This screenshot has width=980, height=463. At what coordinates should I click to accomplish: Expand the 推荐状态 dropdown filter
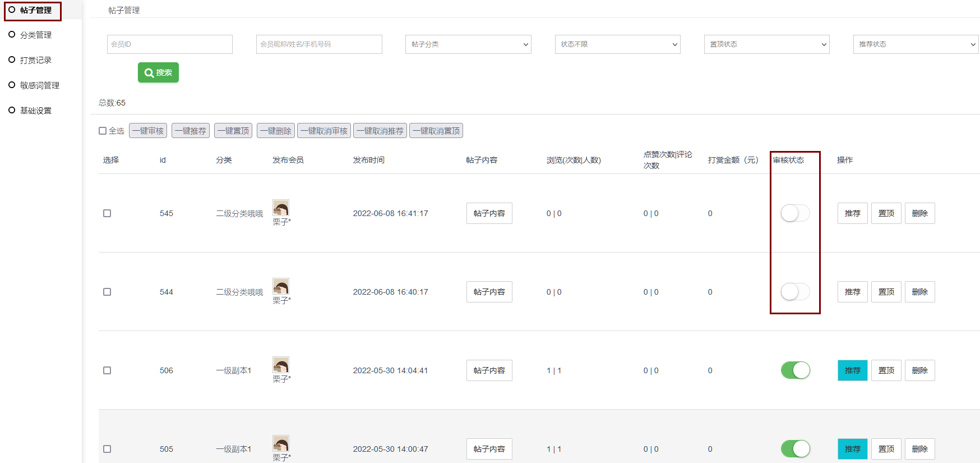pyautogui.click(x=916, y=44)
